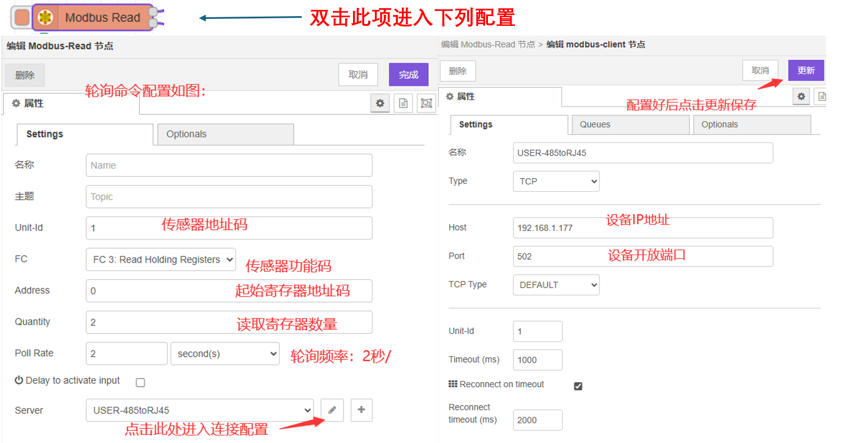The image size is (868, 443).
Task: Click the Modbus Read node icon
Action: tap(45, 17)
